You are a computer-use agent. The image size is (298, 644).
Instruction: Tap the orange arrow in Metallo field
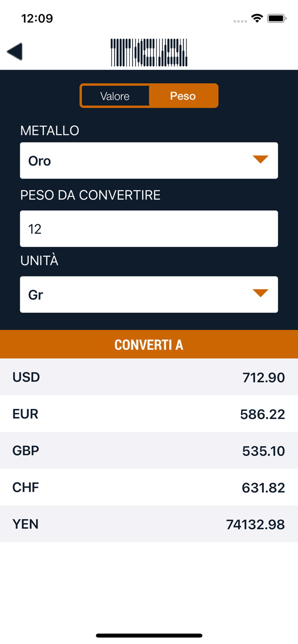click(260, 160)
